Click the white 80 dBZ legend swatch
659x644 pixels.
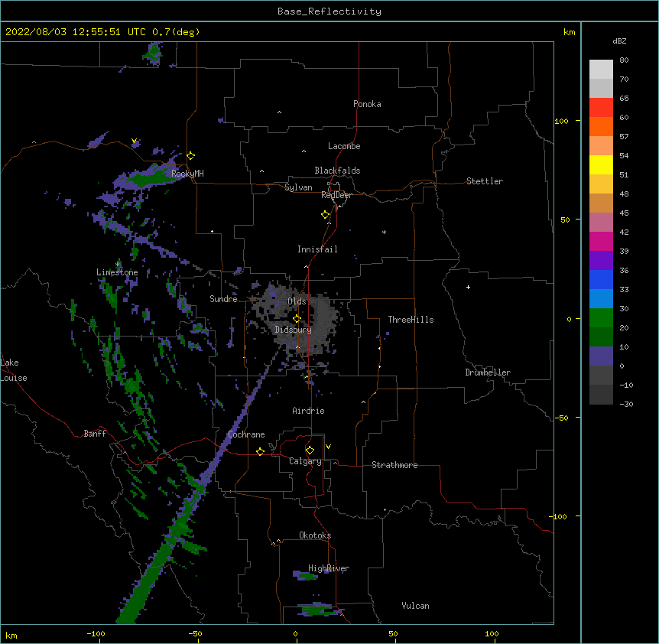click(601, 70)
